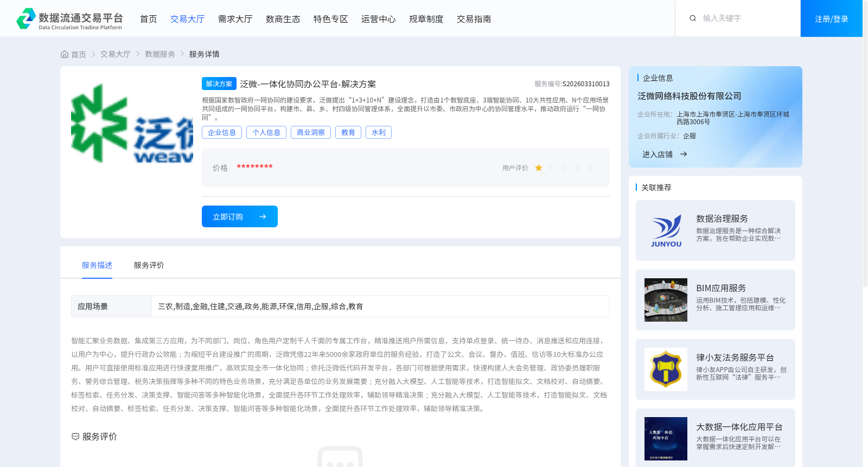868x467 pixels.
Task: Click the 进入店铺 link
Action: coord(658,155)
